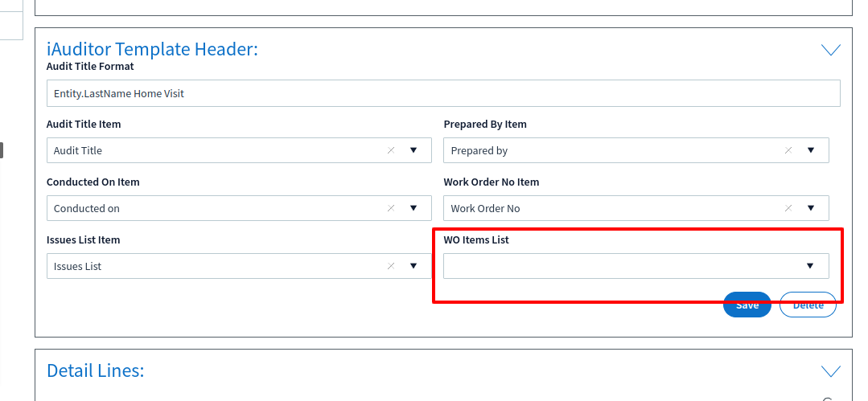Click the Save button
Screen dimensions: 868x401
tap(747, 305)
